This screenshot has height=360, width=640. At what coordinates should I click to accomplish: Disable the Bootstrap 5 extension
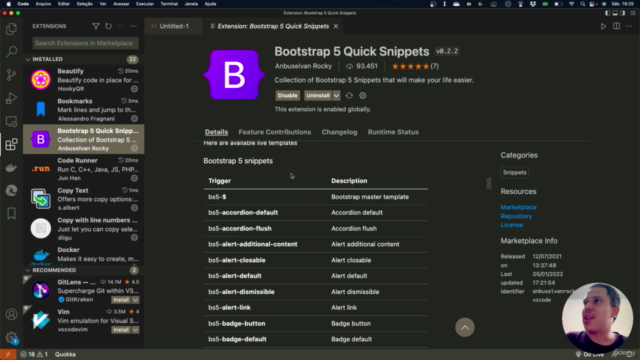(287, 96)
